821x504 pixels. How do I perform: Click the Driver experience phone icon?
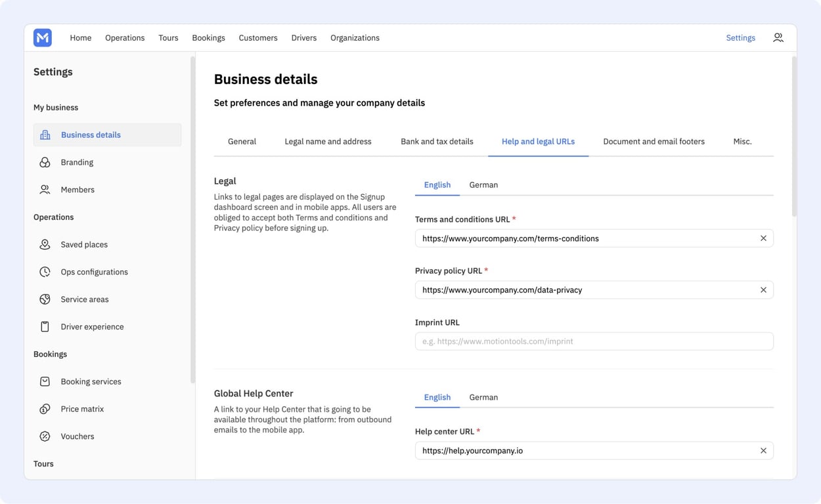click(45, 327)
